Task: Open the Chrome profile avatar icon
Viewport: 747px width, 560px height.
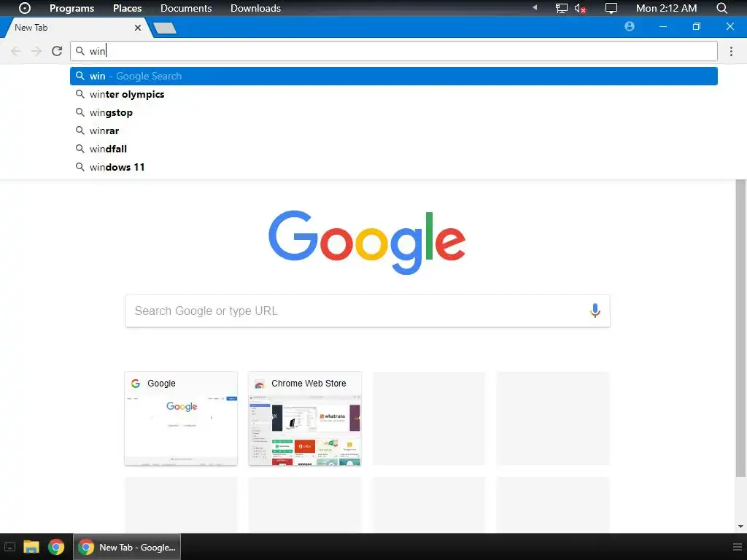Action: click(x=630, y=26)
